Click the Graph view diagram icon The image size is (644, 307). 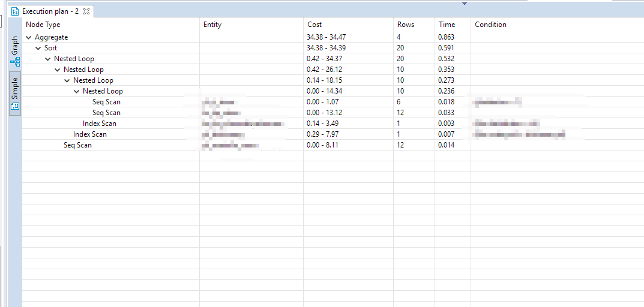point(16,63)
